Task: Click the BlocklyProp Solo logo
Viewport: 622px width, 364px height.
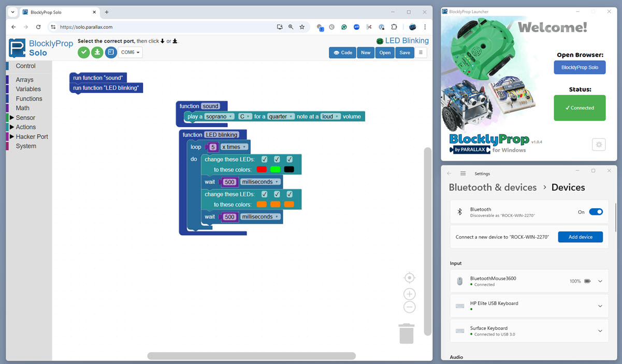Action: coord(41,48)
